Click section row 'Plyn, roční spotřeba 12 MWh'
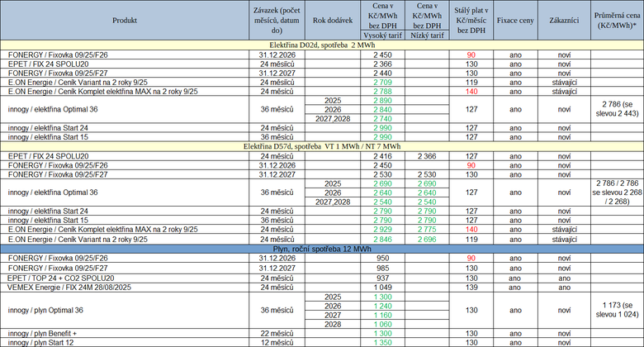The width and height of the screenshot is (644, 347). pyautogui.click(x=322, y=250)
